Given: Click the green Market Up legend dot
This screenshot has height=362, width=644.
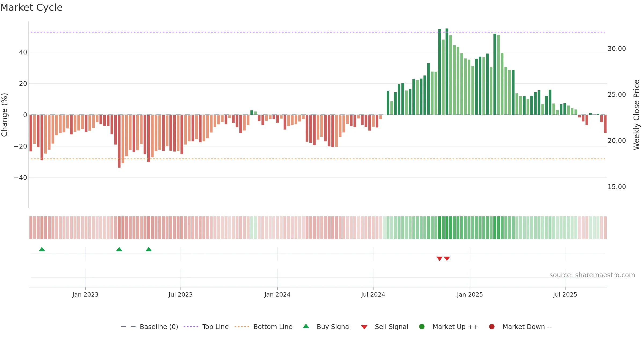Looking at the screenshot, I should tap(422, 327).
